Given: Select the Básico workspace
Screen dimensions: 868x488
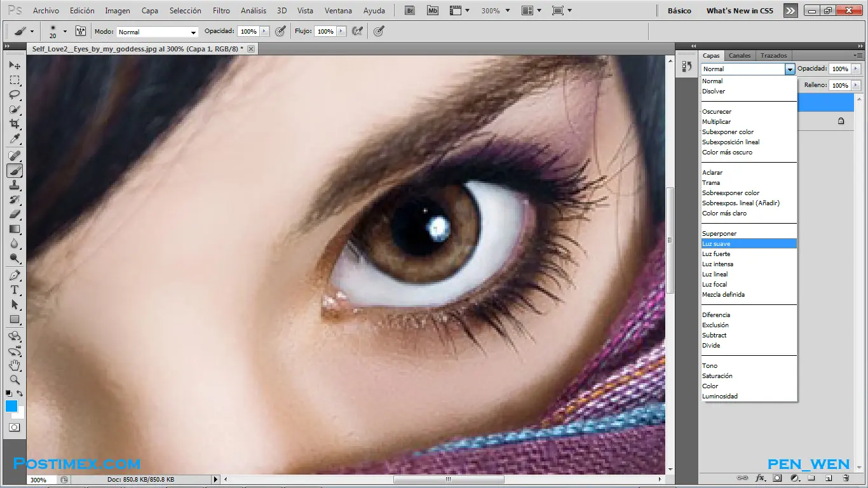Looking at the screenshot, I should (679, 11).
